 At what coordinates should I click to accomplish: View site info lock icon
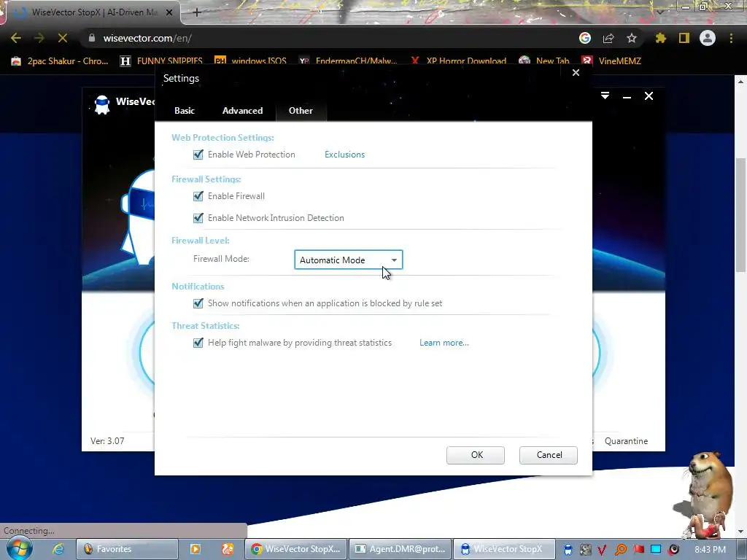click(92, 38)
